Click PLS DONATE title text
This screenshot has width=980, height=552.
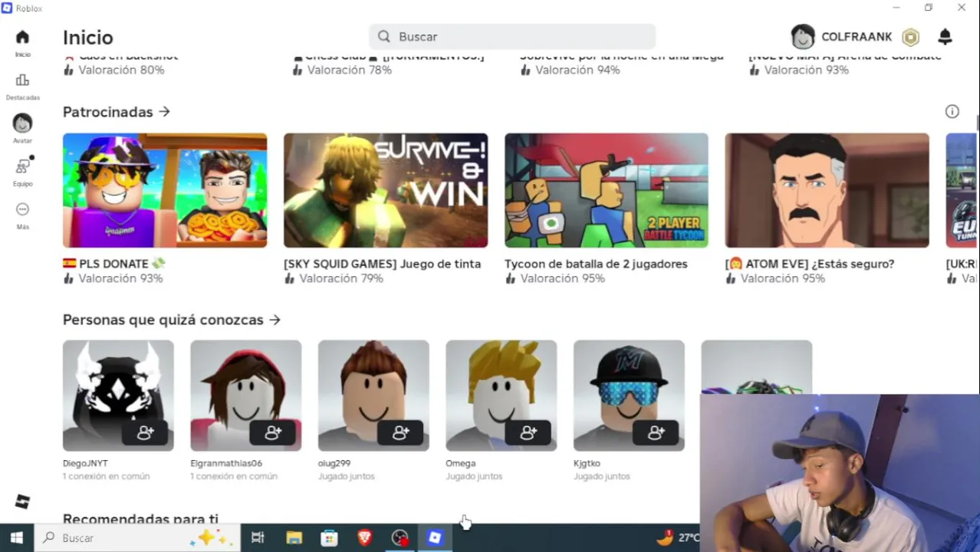114,264
